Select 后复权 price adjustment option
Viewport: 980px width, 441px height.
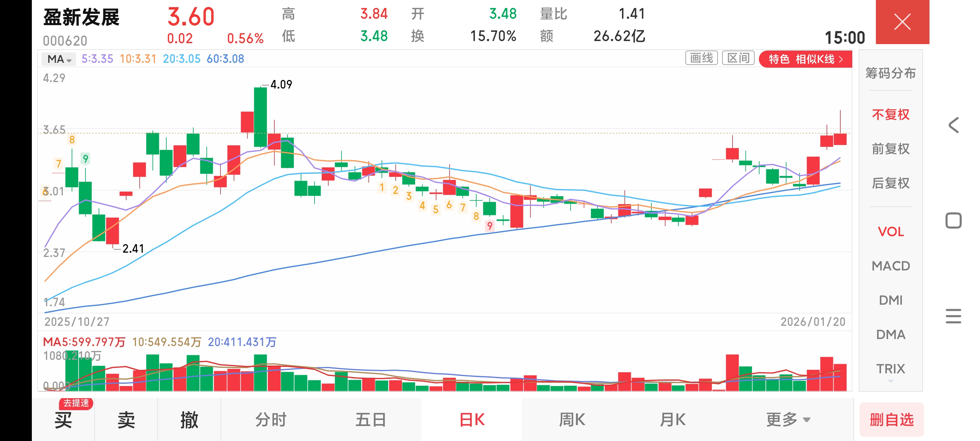coord(890,183)
